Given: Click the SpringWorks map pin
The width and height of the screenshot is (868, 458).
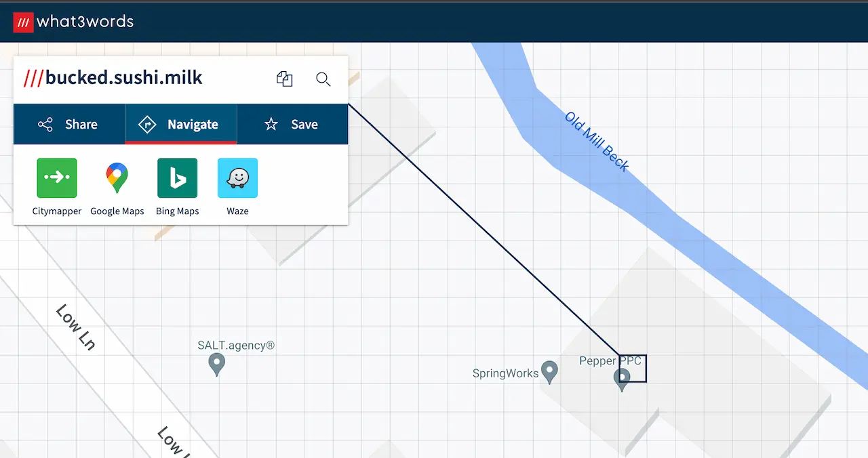Looking at the screenshot, I should 549,372.
